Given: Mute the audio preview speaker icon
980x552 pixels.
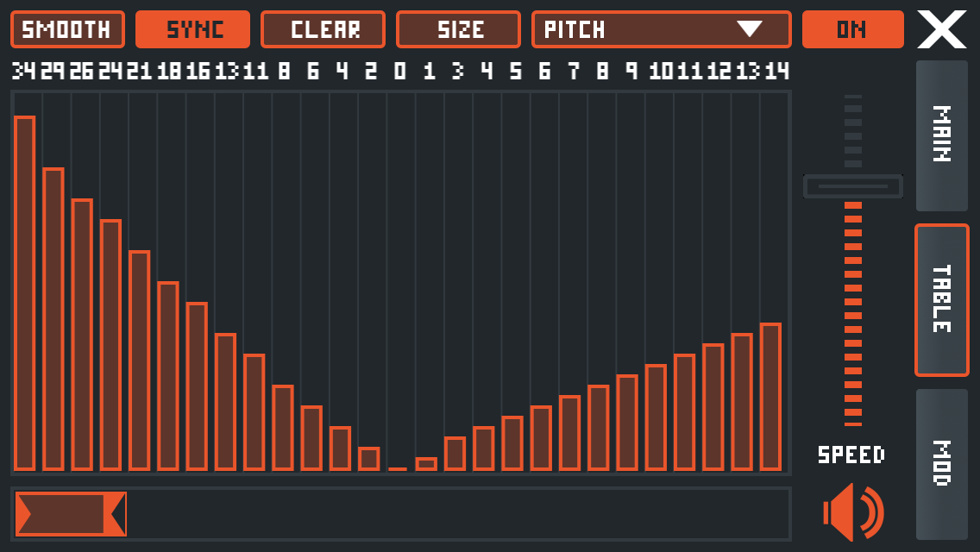Looking at the screenshot, I should coord(852,512).
